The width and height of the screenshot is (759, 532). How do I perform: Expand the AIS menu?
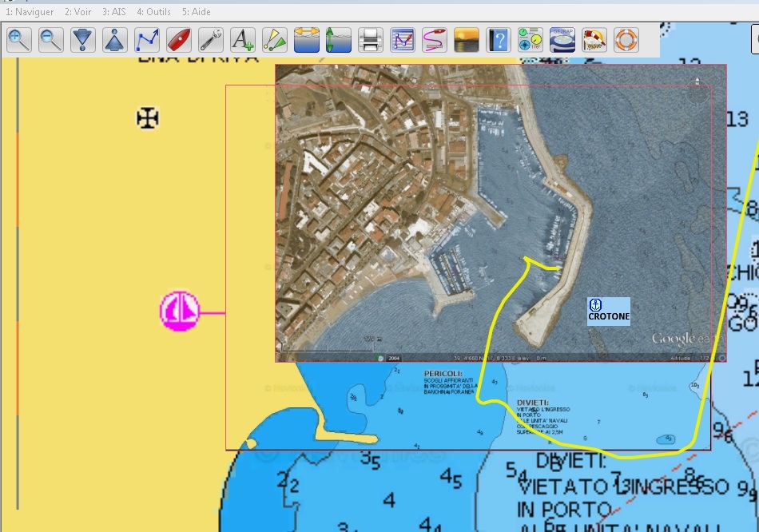[114, 12]
